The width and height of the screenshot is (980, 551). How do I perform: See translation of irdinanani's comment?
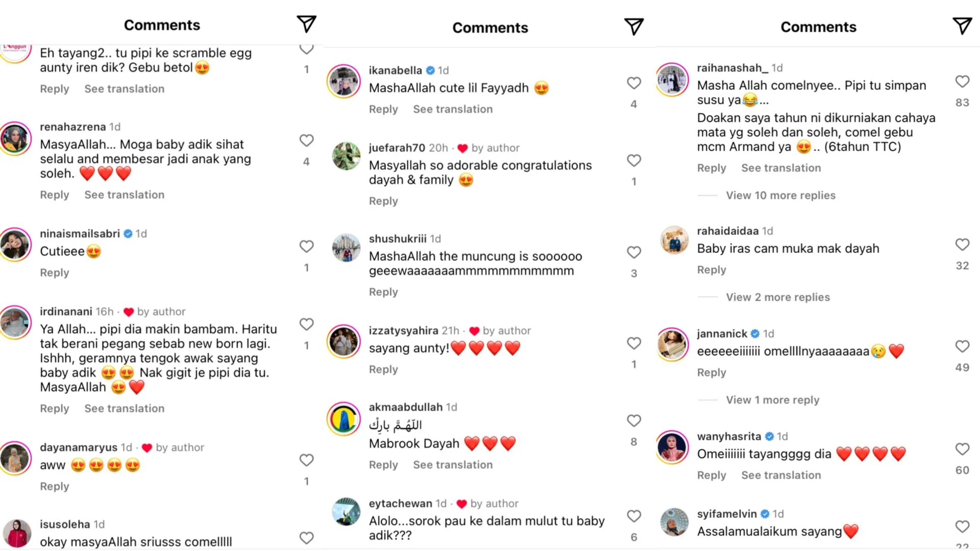pos(124,409)
